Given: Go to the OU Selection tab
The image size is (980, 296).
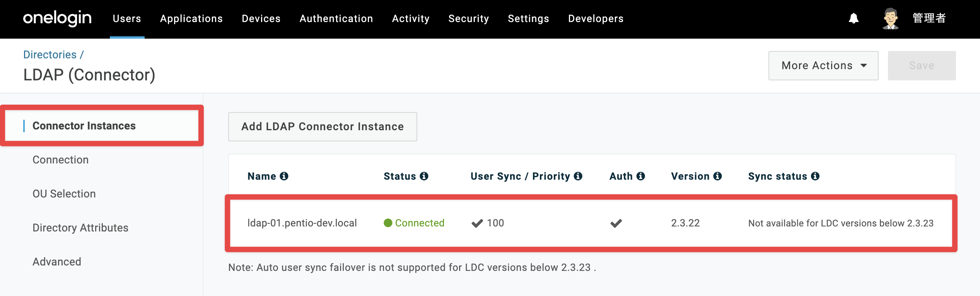Looking at the screenshot, I should point(64,194).
